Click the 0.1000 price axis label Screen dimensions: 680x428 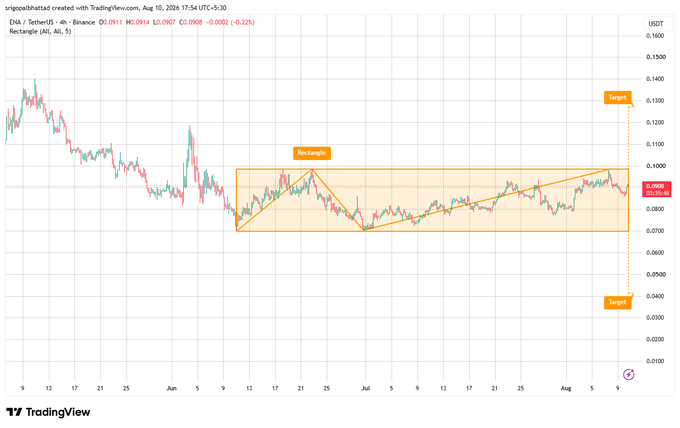coord(655,166)
